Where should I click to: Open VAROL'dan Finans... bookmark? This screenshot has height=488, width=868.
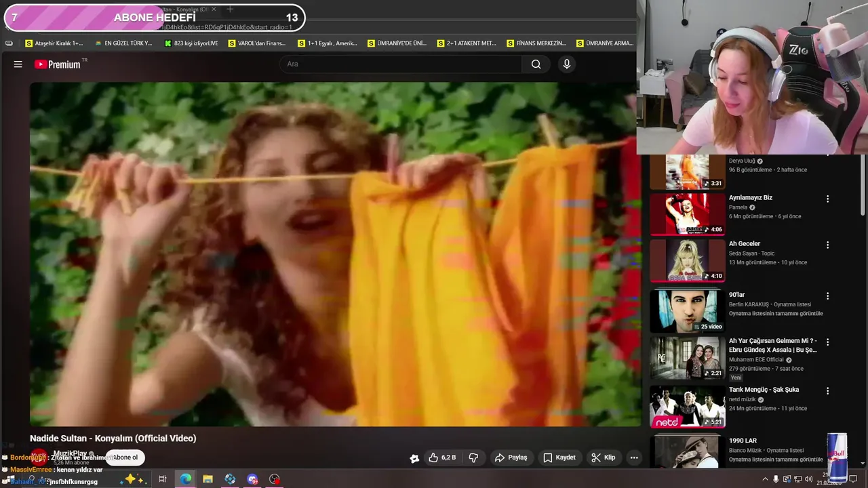[x=257, y=43]
